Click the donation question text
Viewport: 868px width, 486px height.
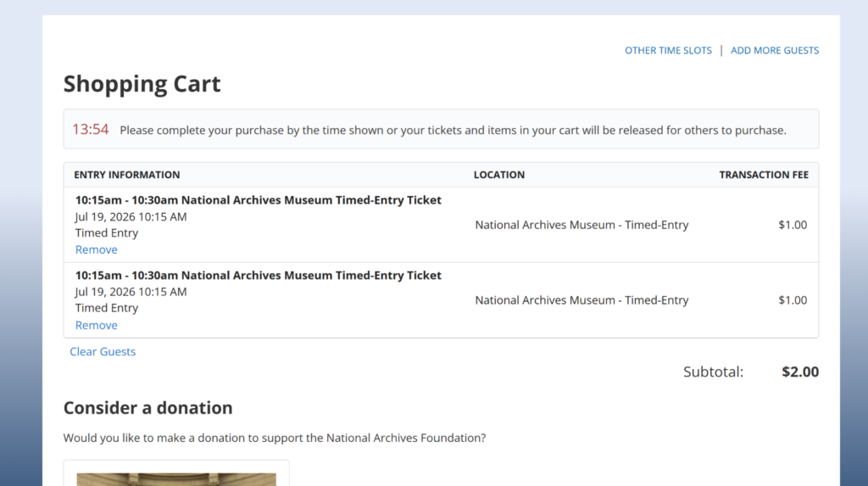coord(275,438)
